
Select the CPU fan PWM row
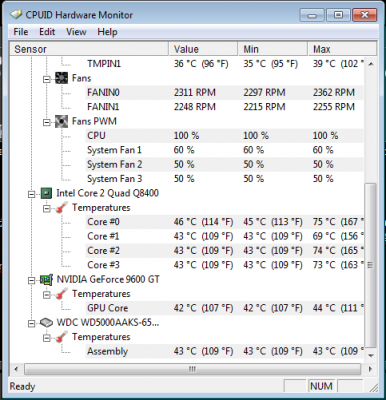[x=225, y=136]
